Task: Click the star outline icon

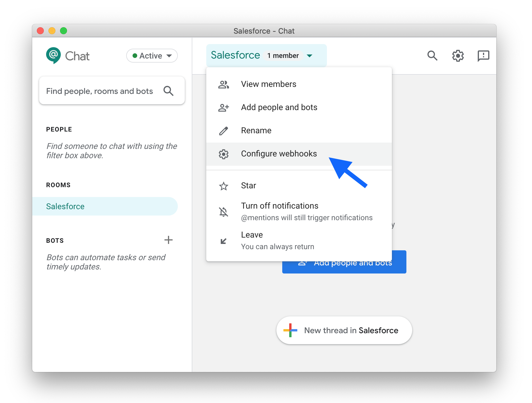Action: click(224, 186)
